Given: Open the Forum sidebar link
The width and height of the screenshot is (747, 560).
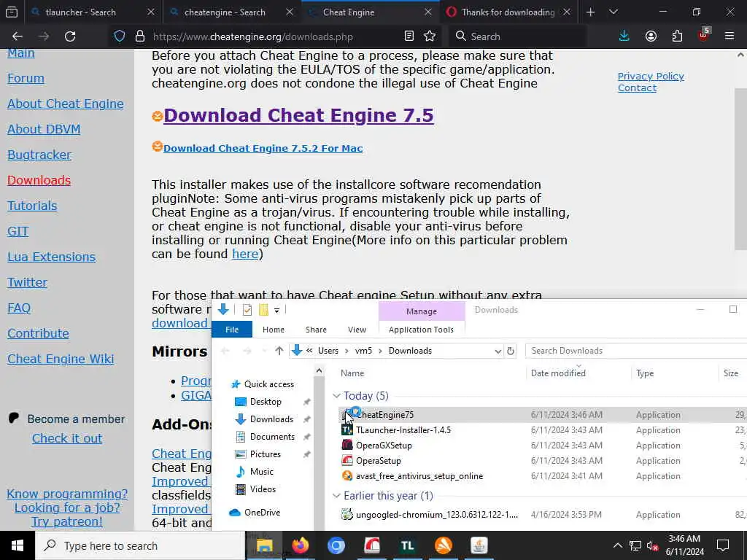Looking at the screenshot, I should click(26, 79).
